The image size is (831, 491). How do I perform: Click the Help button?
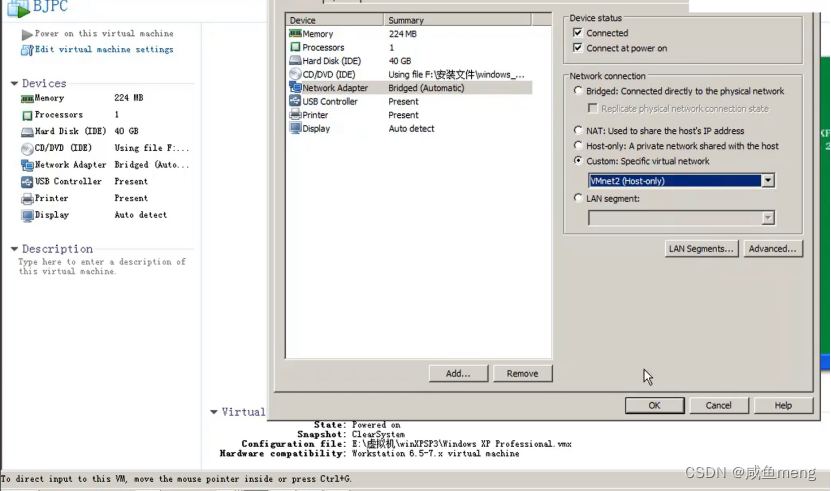[x=783, y=405]
